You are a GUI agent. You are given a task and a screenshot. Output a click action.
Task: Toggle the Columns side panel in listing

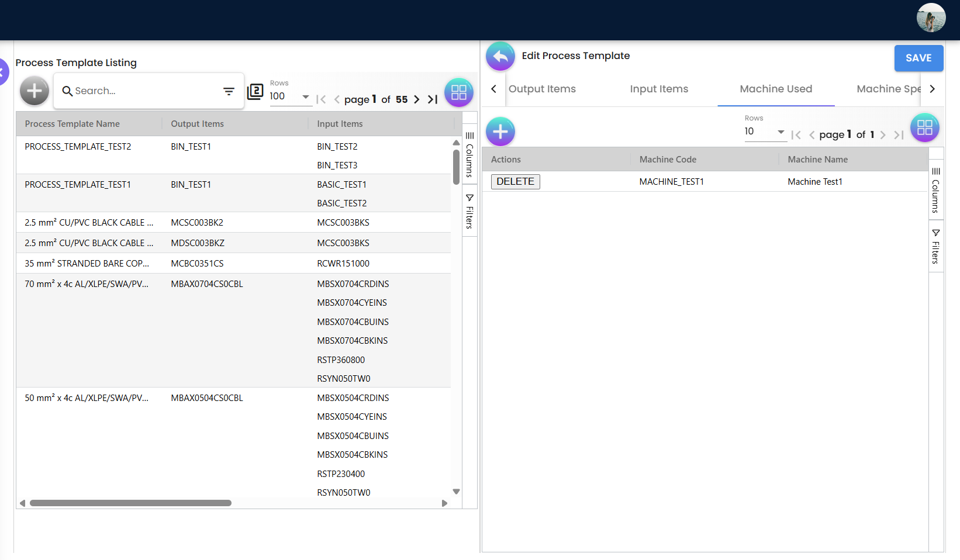click(469, 155)
